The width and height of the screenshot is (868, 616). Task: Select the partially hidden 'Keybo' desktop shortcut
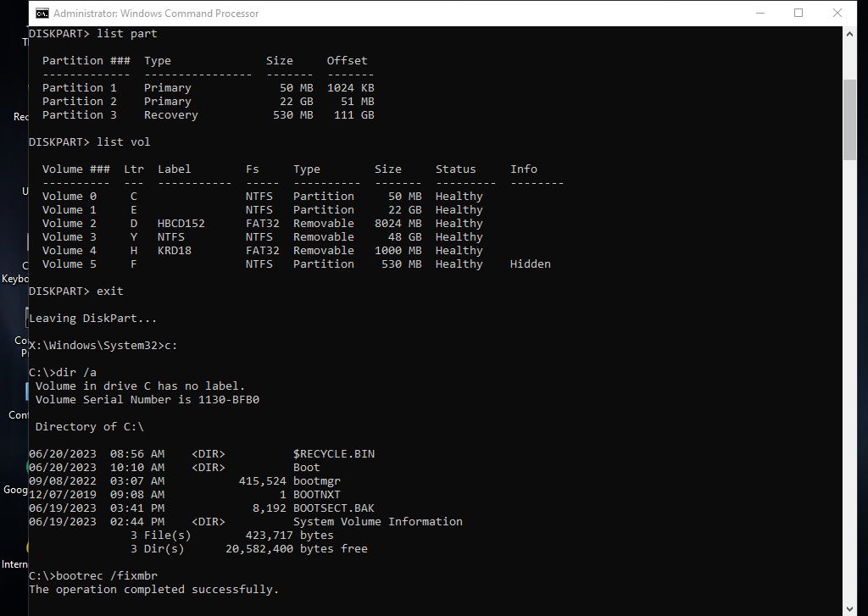[x=15, y=278]
